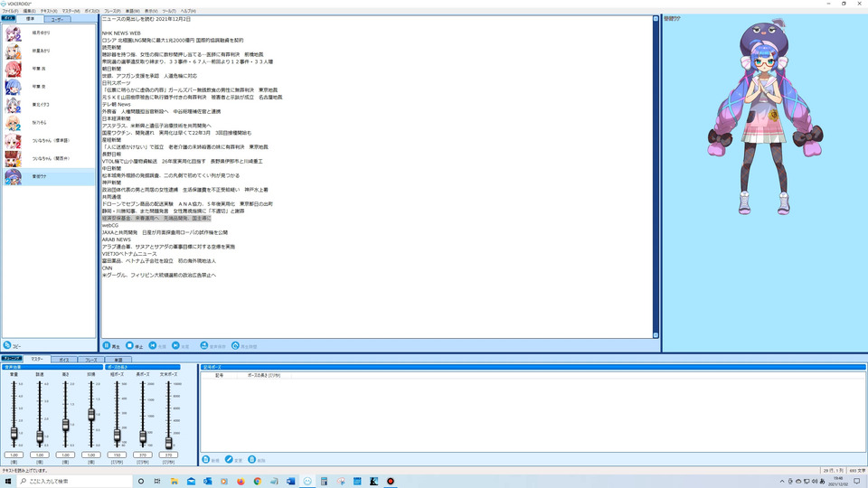Open the 編集(E) menu
868x488 pixels.
[x=29, y=11]
